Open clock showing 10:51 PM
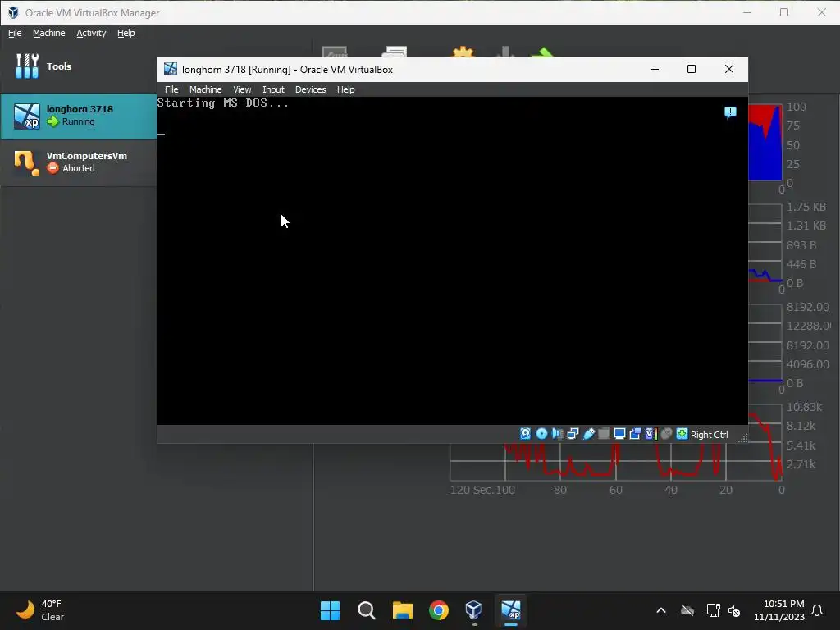 click(x=779, y=610)
